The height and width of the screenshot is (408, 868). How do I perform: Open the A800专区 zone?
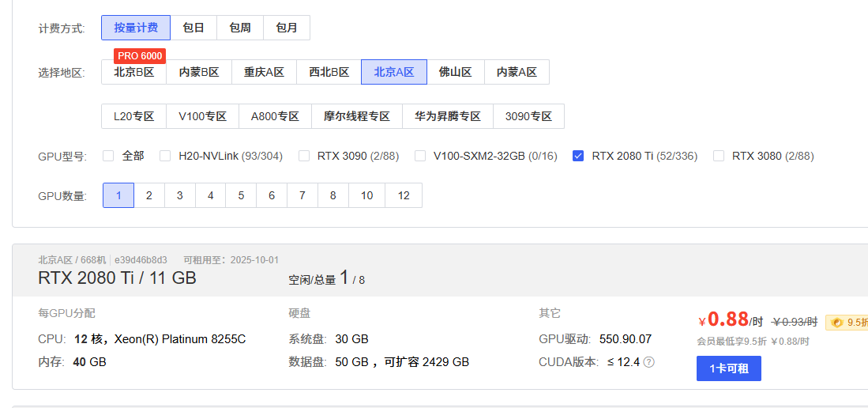(x=275, y=116)
